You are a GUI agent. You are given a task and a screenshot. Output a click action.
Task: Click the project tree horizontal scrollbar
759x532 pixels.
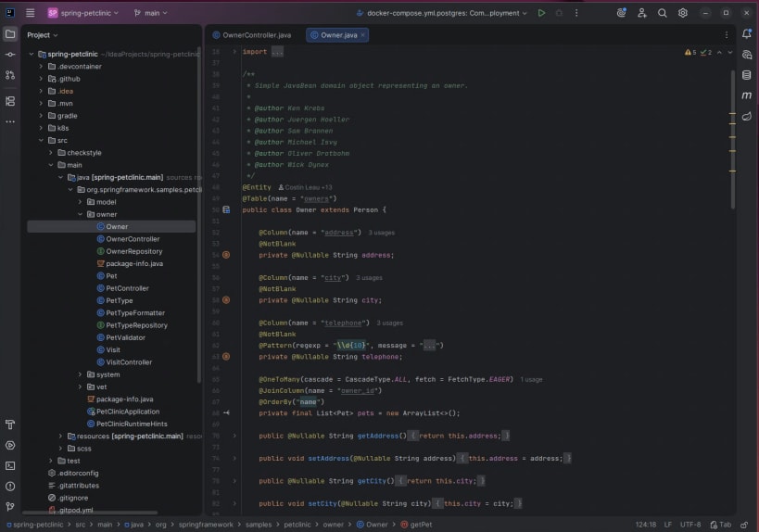tap(90, 513)
